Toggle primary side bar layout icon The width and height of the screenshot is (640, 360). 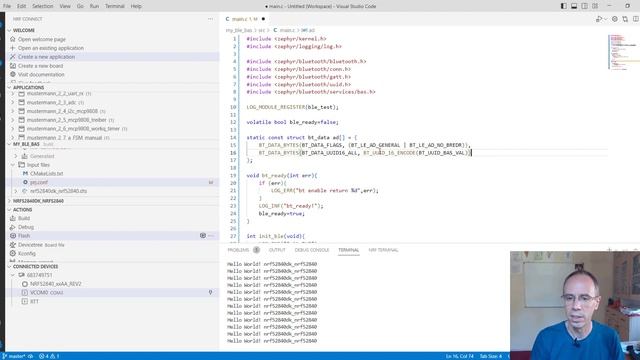564,6
